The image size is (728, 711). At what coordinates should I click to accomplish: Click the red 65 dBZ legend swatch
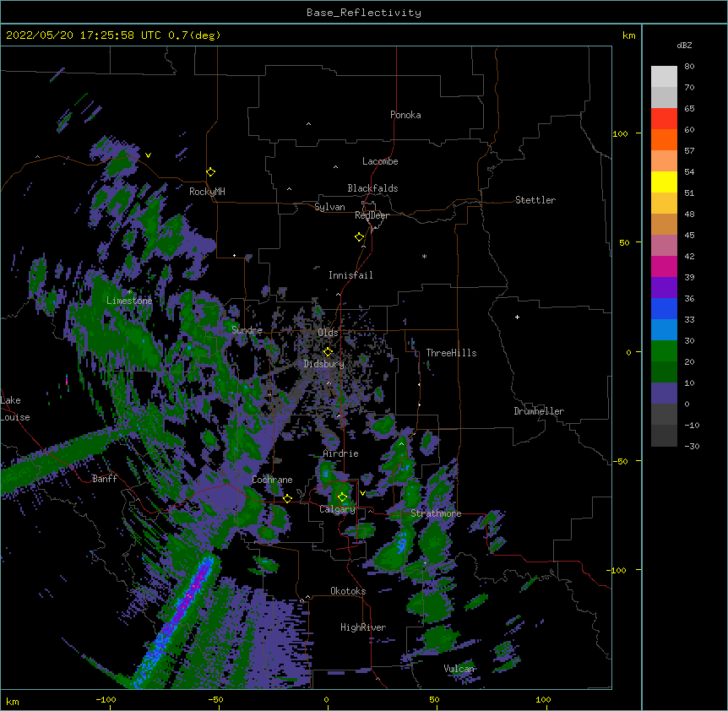coord(664,118)
